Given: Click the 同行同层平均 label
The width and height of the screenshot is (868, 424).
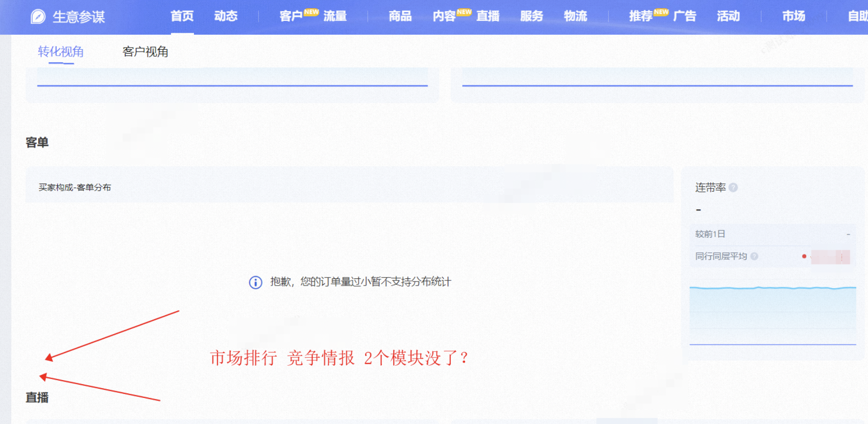Looking at the screenshot, I should 721,256.
